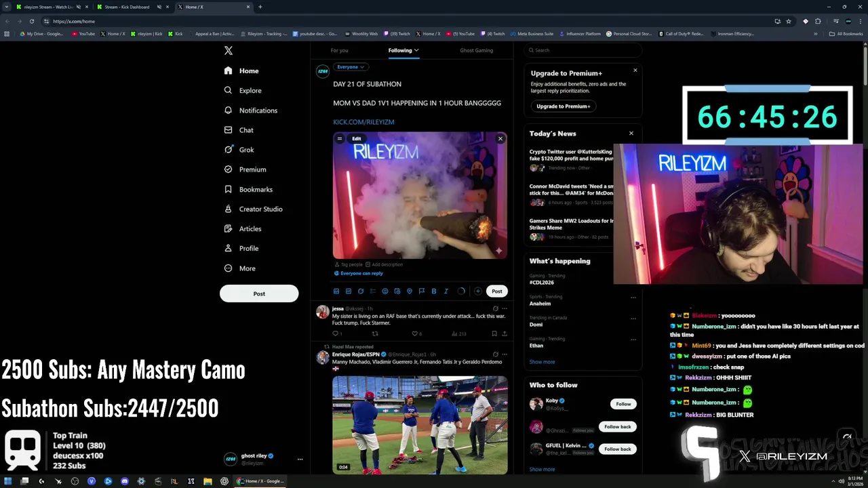The image size is (868, 488).
Task: Remove attached image with X button
Action: tap(500, 139)
